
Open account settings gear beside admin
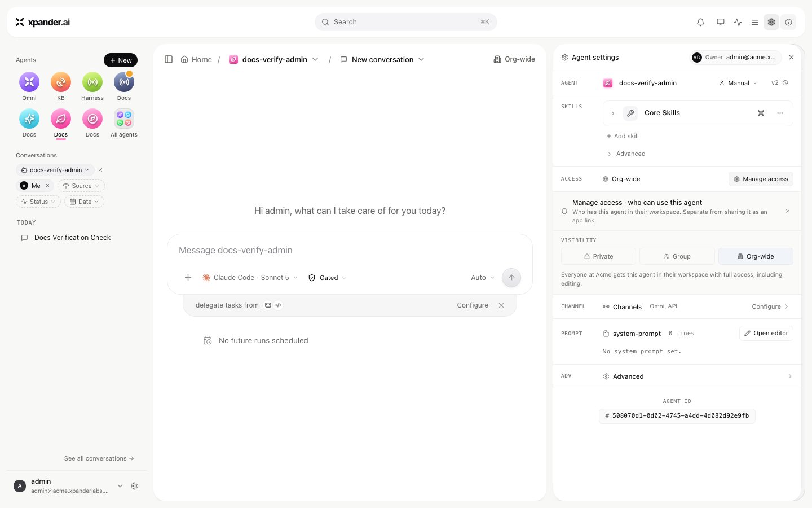134,486
